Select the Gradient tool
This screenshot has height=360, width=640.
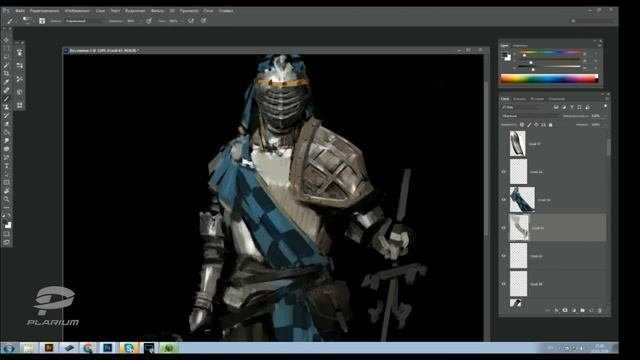click(x=6, y=132)
